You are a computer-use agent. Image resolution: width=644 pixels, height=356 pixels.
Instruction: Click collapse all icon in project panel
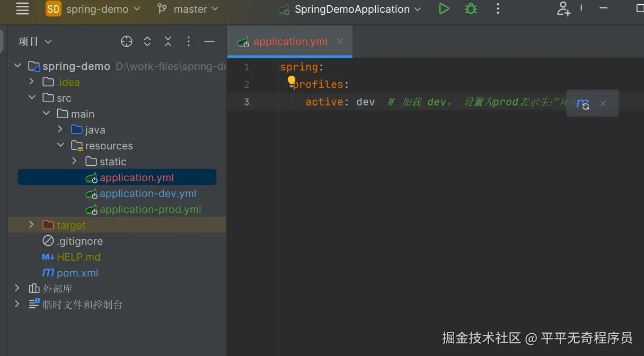(168, 41)
